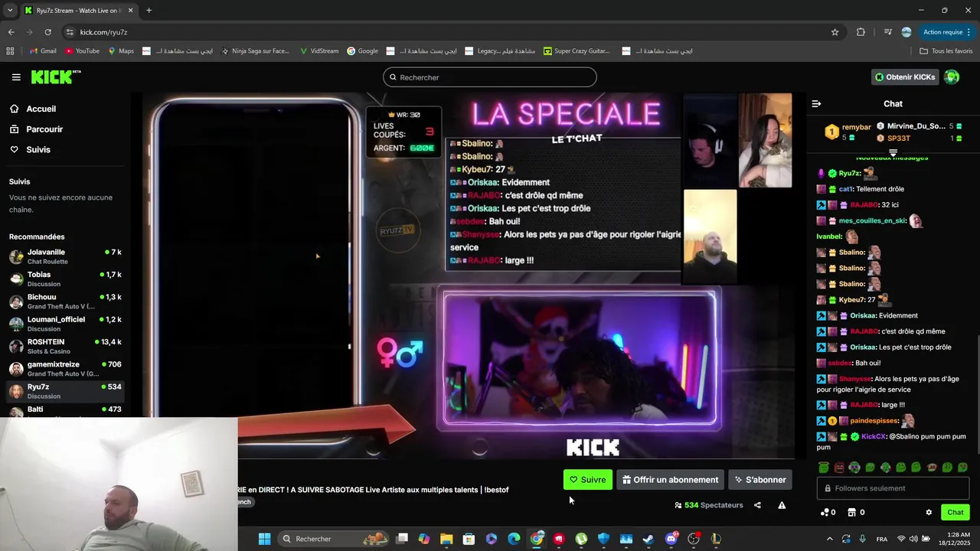
Task: Reload the page
Action: [47, 32]
